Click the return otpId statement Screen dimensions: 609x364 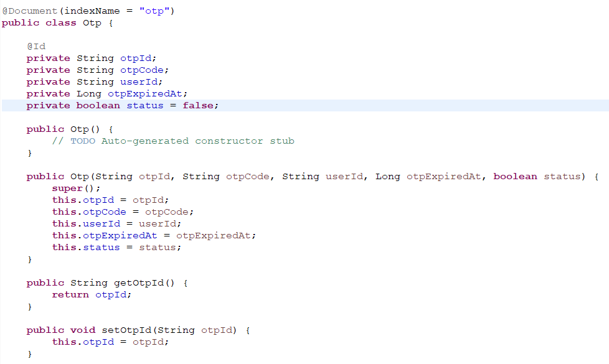pos(92,295)
